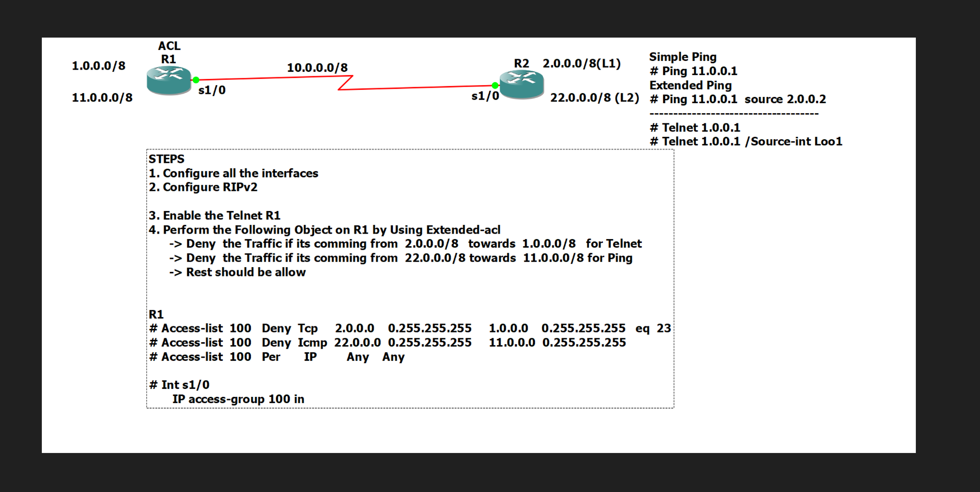Click the 'IP access-group 100 in' line
Viewport: 980px width, 492px height.
pyautogui.click(x=238, y=399)
